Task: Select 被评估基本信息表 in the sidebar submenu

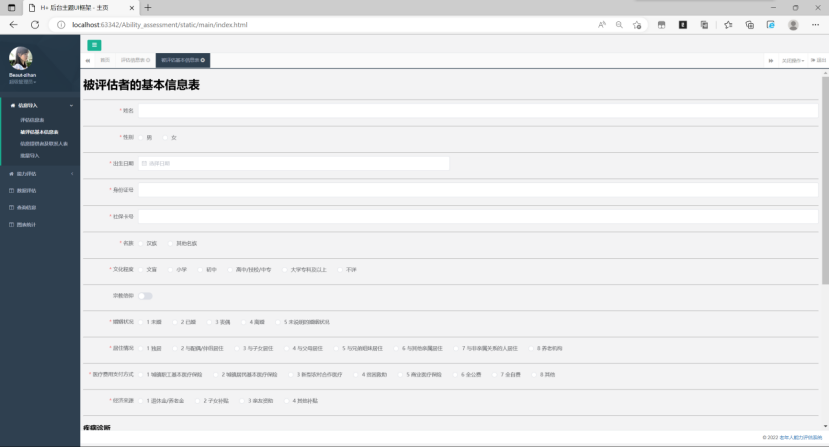Action: [x=39, y=132]
